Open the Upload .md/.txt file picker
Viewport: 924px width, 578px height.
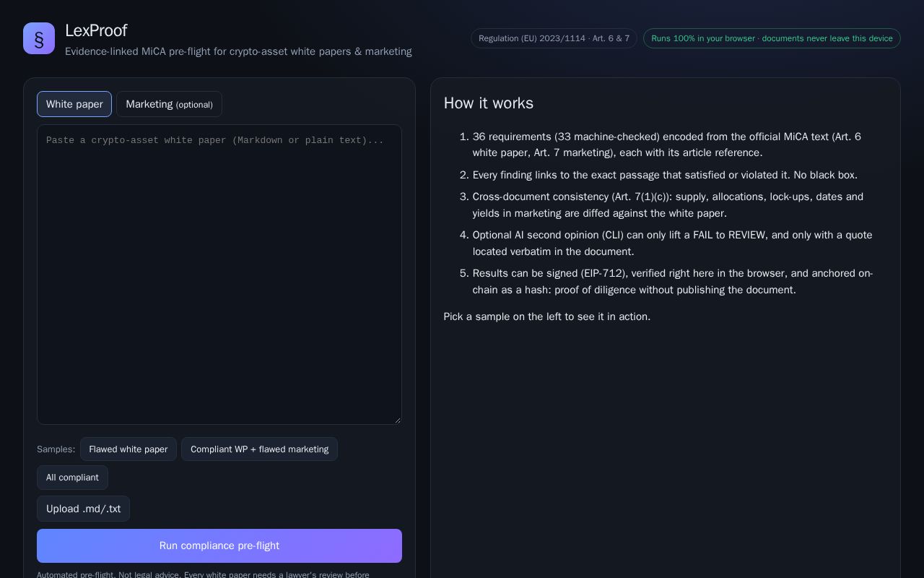click(84, 509)
